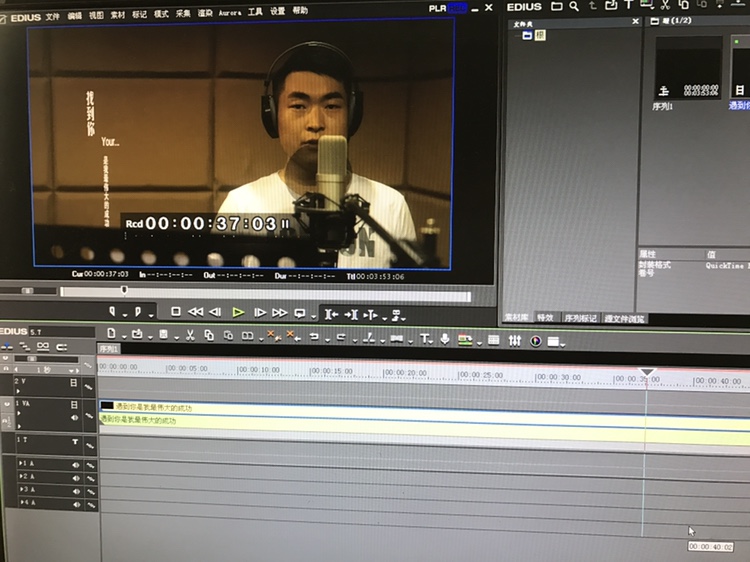Open the 文件 menu
Screen dimensions: 750x562
click(x=53, y=16)
